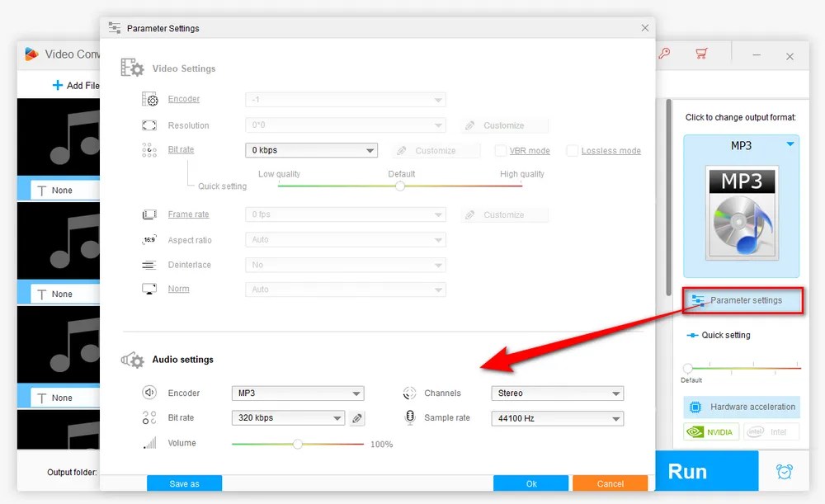
Task: Open the video Bit rate 0 kbps dropdown
Action: (312, 150)
